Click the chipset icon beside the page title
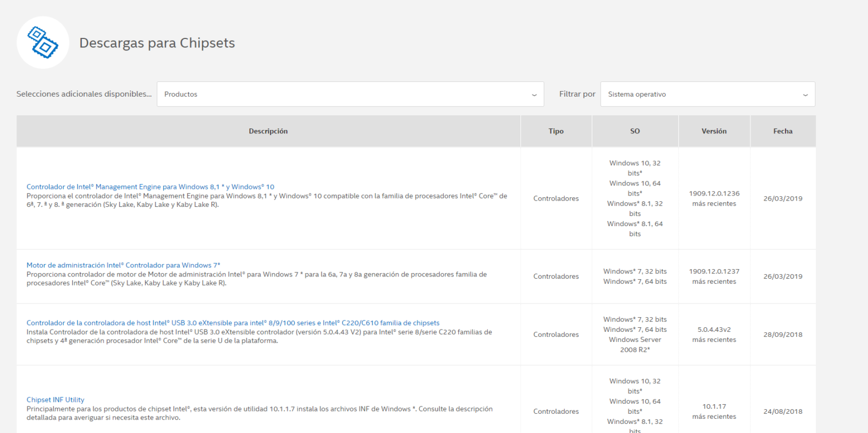Screen dimensions: 868x433 43,42
